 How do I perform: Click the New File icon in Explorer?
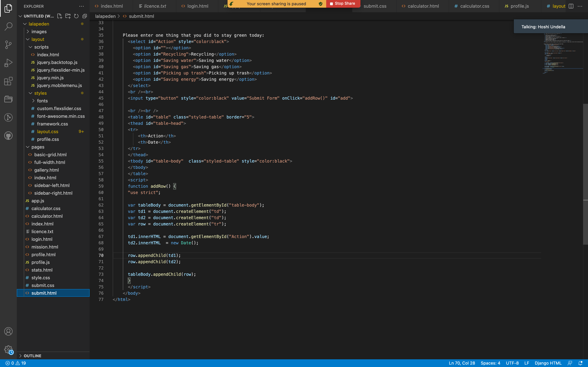(59, 16)
